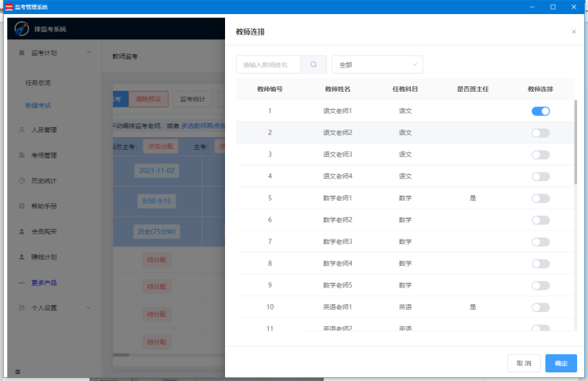Viewport: 588px width, 381px height.
Task: Click the 点击分配 button beside 总主考
Action: pos(161,147)
